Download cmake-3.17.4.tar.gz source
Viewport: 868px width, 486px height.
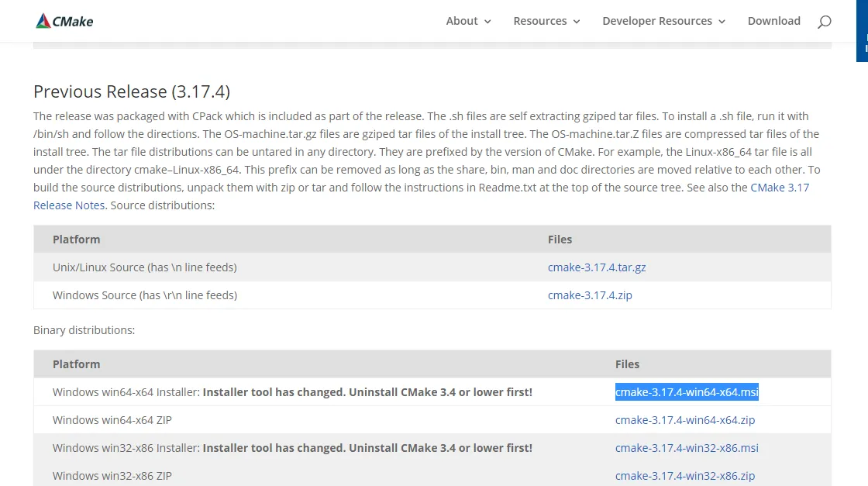point(597,267)
